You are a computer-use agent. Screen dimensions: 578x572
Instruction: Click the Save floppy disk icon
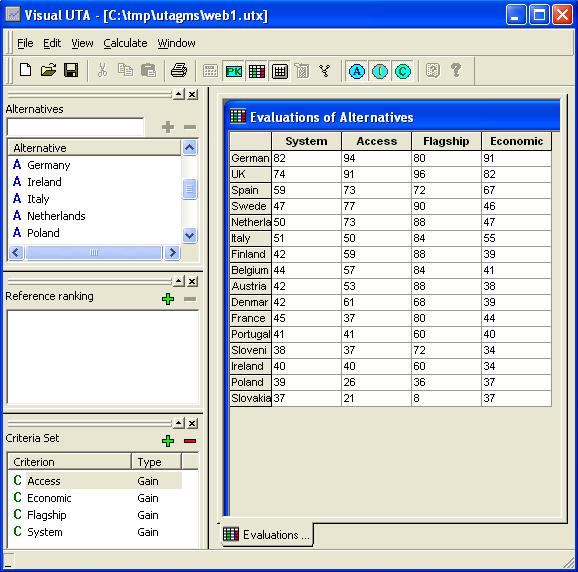coord(71,70)
